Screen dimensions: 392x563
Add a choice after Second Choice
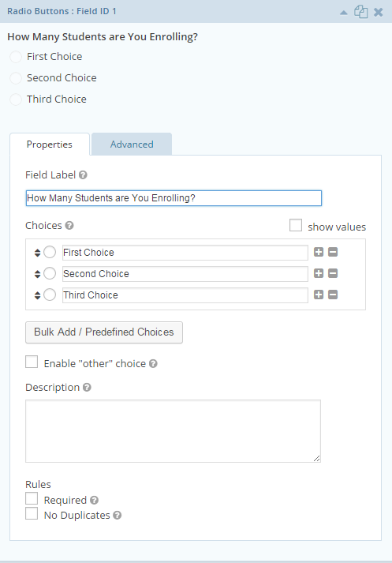pyautogui.click(x=319, y=273)
